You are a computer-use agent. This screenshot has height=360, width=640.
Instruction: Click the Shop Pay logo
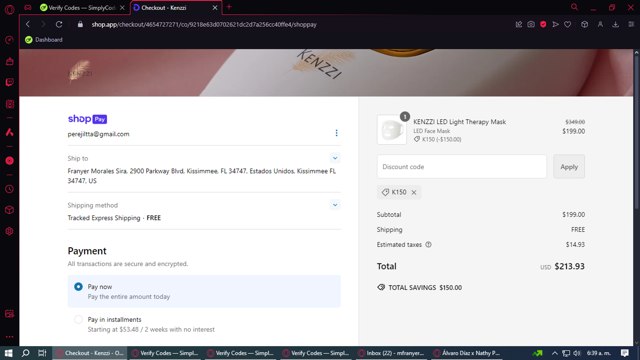coord(87,119)
